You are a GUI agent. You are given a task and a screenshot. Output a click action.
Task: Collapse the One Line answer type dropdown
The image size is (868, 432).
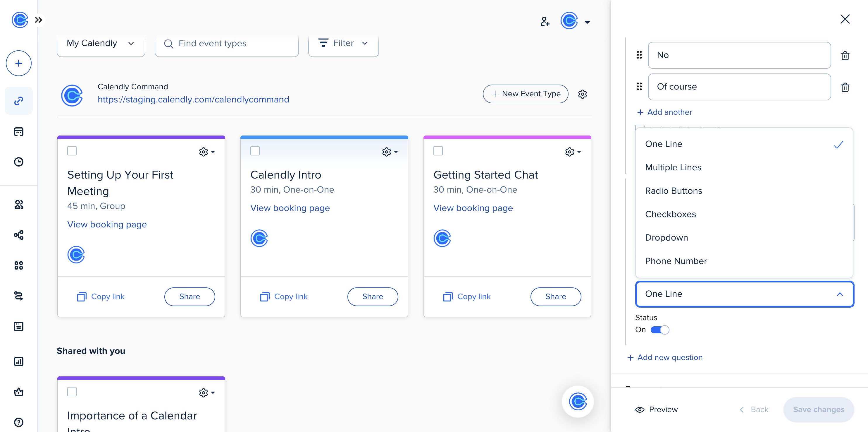(744, 294)
